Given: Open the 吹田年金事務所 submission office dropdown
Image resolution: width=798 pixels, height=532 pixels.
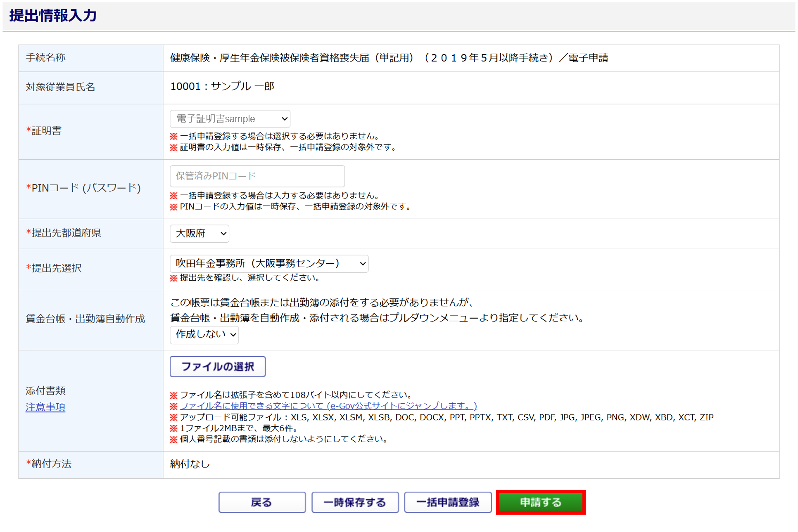Looking at the screenshot, I should [269, 263].
